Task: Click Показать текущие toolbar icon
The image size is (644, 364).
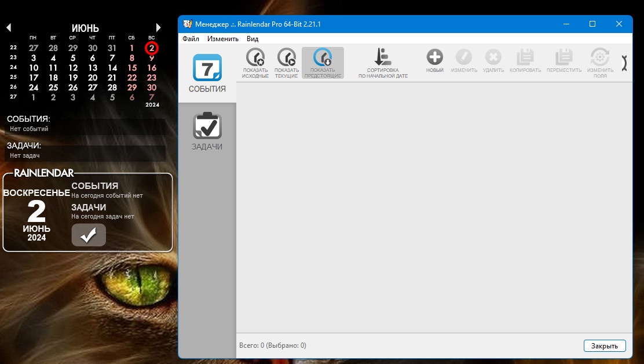Action: 286,63
